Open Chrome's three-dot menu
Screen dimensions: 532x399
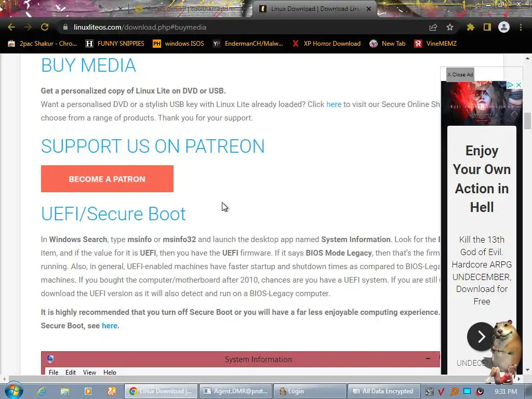click(521, 27)
